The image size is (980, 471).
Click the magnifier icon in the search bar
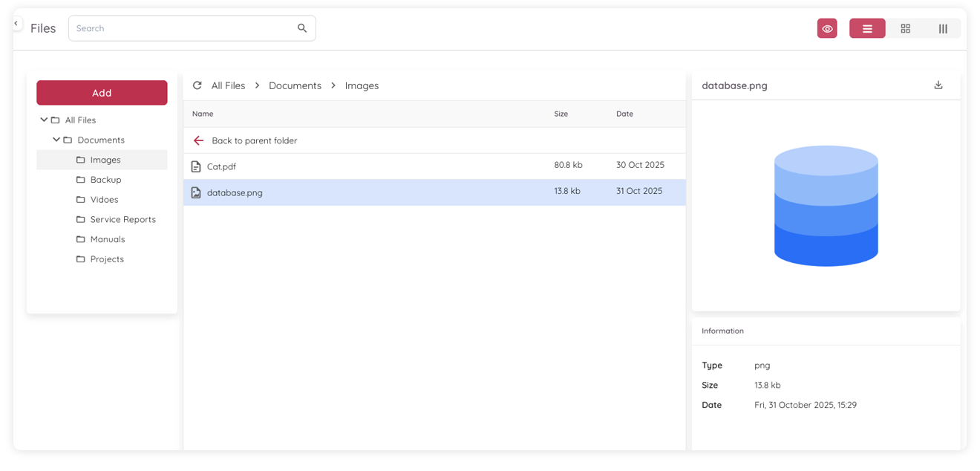click(x=301, y=27)
